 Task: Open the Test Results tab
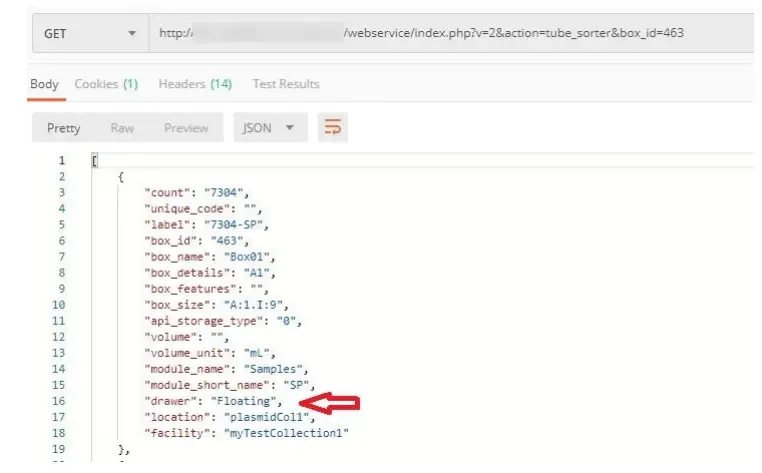click(x=286, y=84)
